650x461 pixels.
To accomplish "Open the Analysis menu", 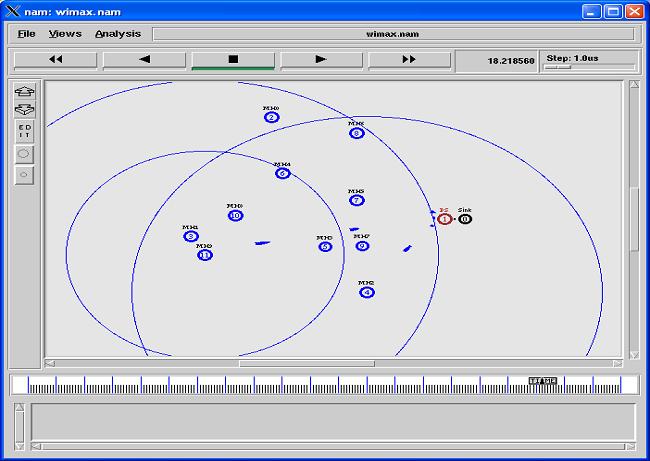I will click(x=118, y=34).
